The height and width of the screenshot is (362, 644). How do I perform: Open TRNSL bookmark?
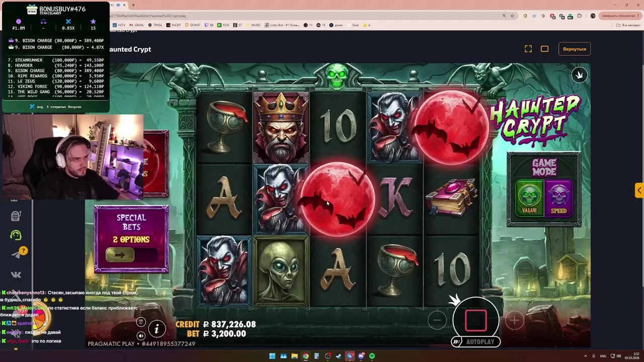[x=155, y=25]
